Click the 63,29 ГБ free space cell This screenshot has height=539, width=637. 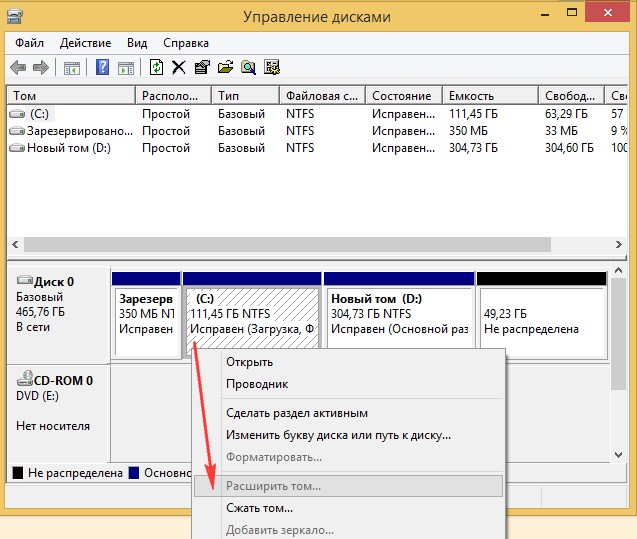coord(566,114)
